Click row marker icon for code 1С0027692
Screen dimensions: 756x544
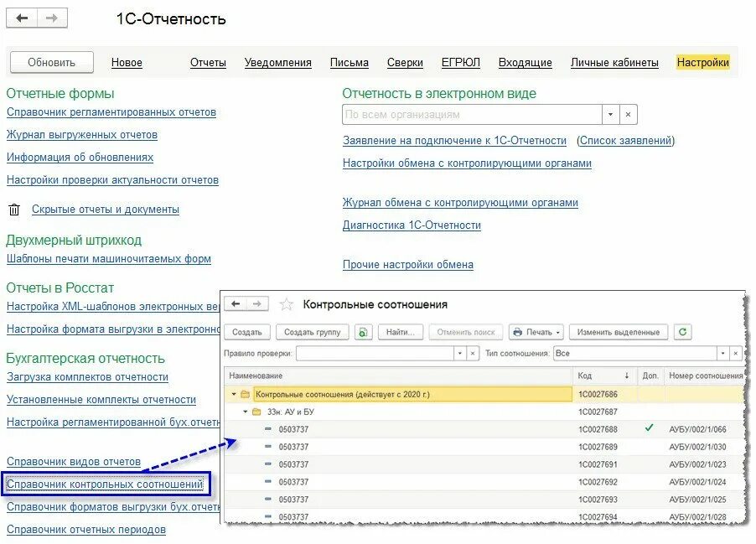click(x=268, y=481)
